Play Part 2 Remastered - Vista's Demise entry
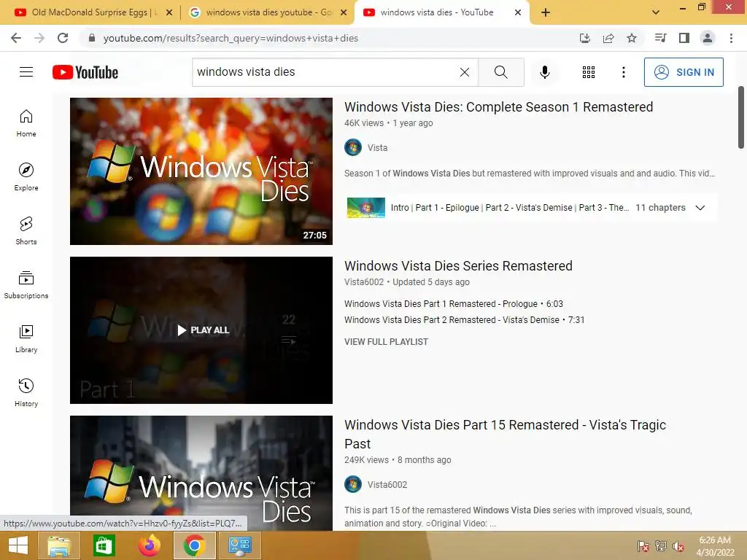The height and width of the screenshot is (560, 747). click(x=464, y=320)
